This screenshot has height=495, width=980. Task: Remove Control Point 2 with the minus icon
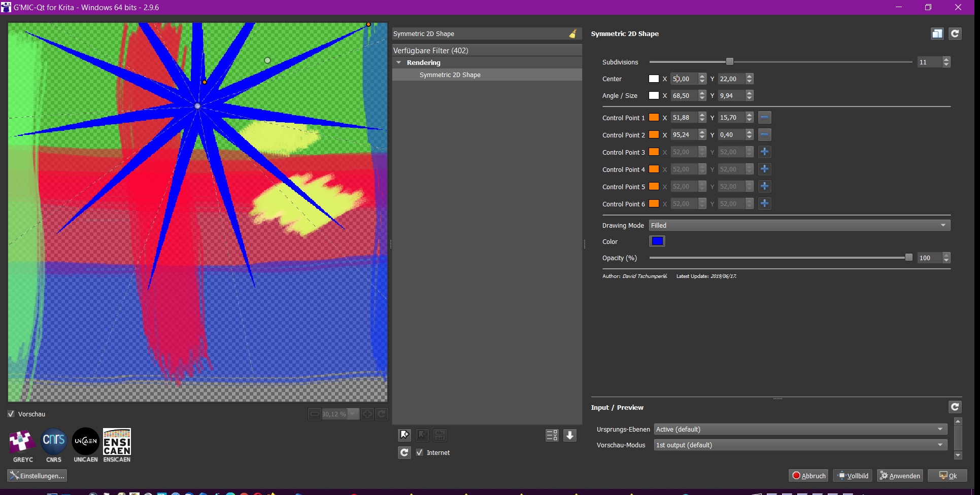(x=764, y=134)
